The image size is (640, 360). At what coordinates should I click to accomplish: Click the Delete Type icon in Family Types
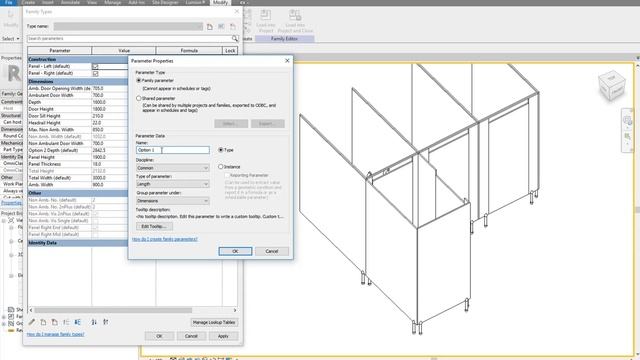233,27
